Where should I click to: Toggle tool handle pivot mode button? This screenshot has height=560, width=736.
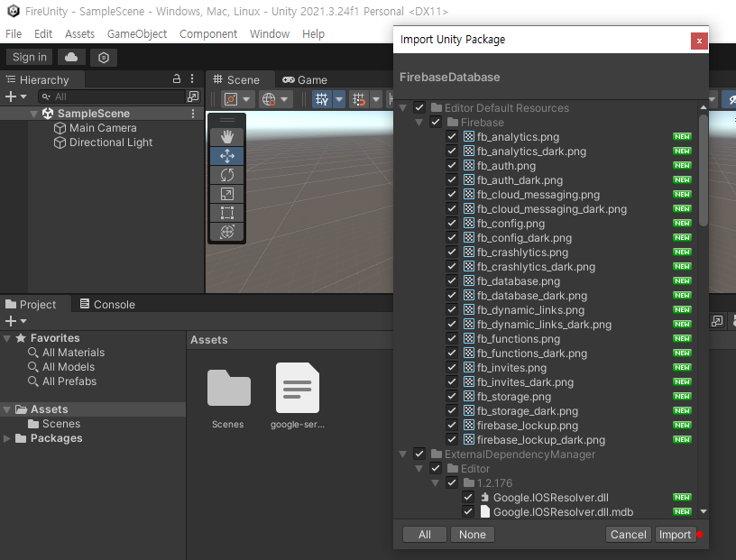(238, 99)
